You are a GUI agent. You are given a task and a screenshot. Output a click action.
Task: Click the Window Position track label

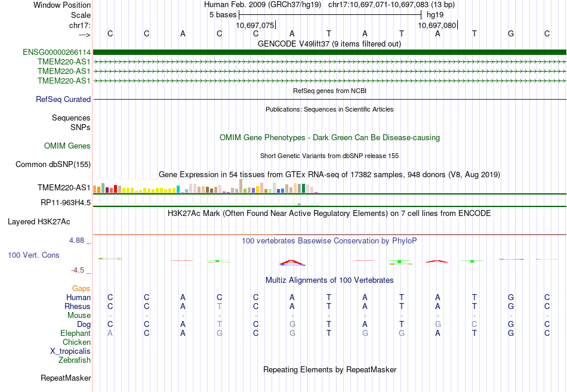tap(62, 5)
